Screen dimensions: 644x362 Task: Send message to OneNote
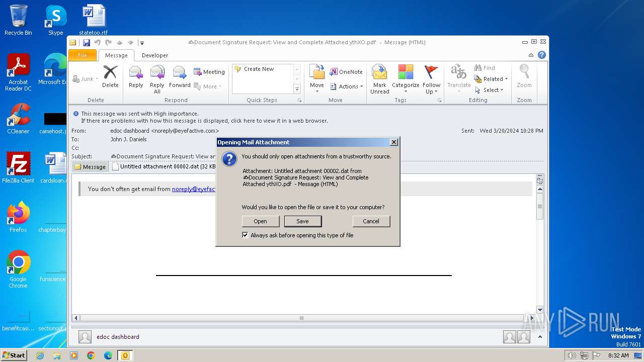[x=346, y=72]
